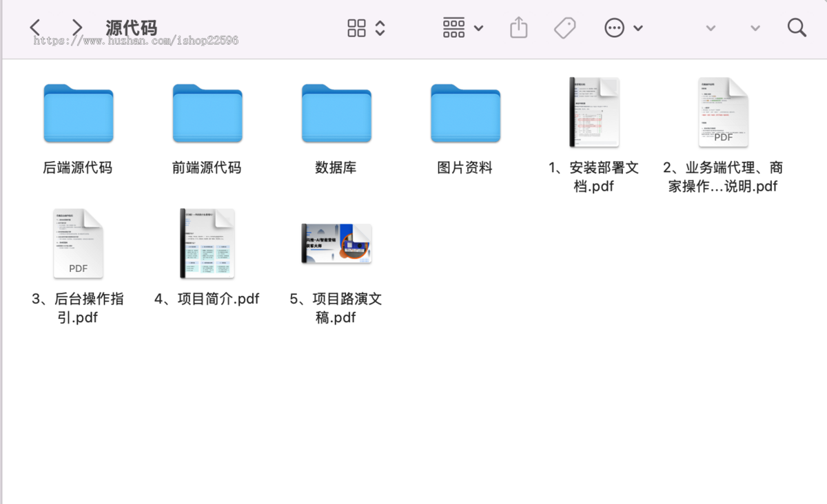Go back with the left chevron
827x504 pixels.
coord(35,28)
